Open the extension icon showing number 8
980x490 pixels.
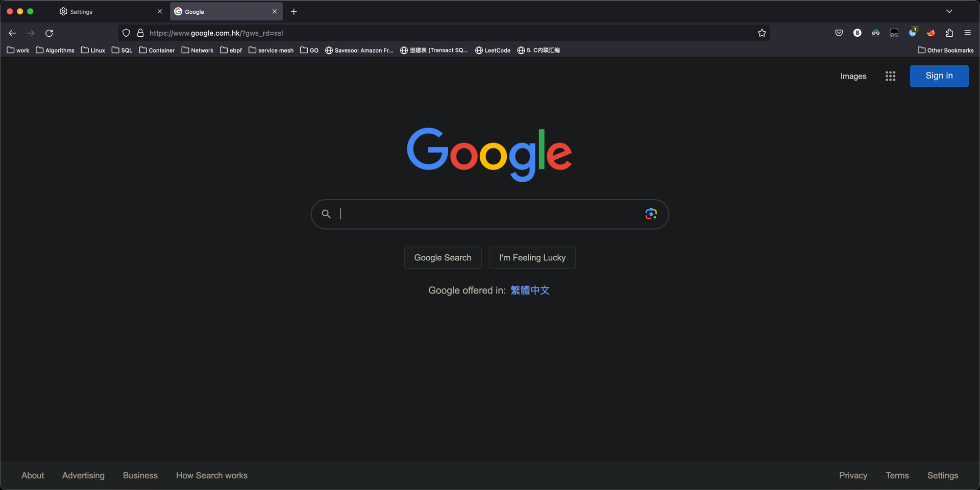pos(857,33)
